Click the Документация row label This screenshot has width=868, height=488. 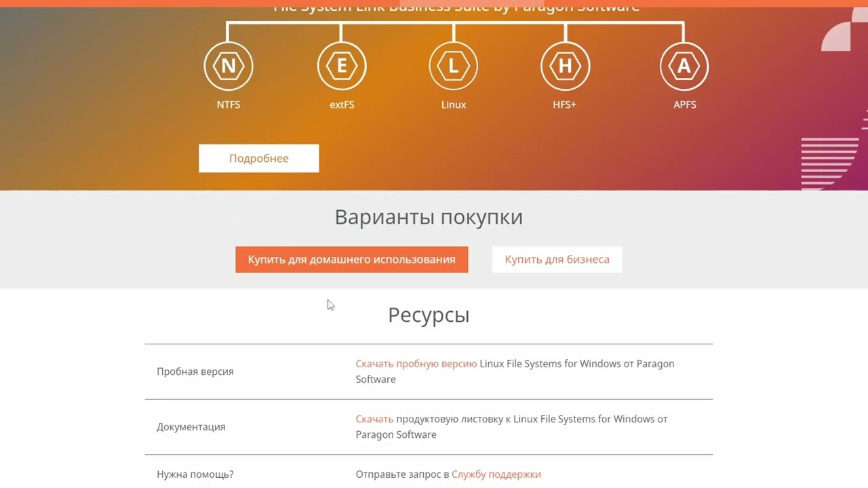click(x=191, y=427)
